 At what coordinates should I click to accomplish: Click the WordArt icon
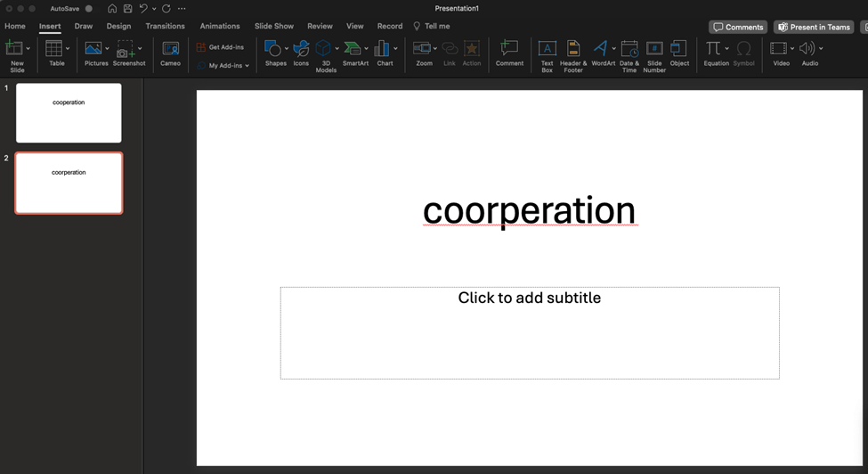coord(601,49)
